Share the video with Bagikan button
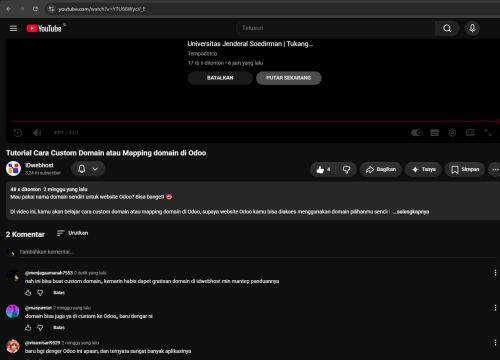 (381, 169)
